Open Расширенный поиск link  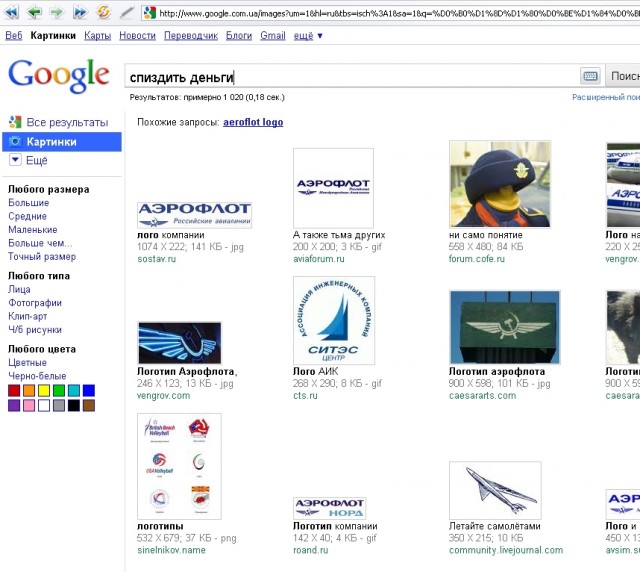point(606,97)
